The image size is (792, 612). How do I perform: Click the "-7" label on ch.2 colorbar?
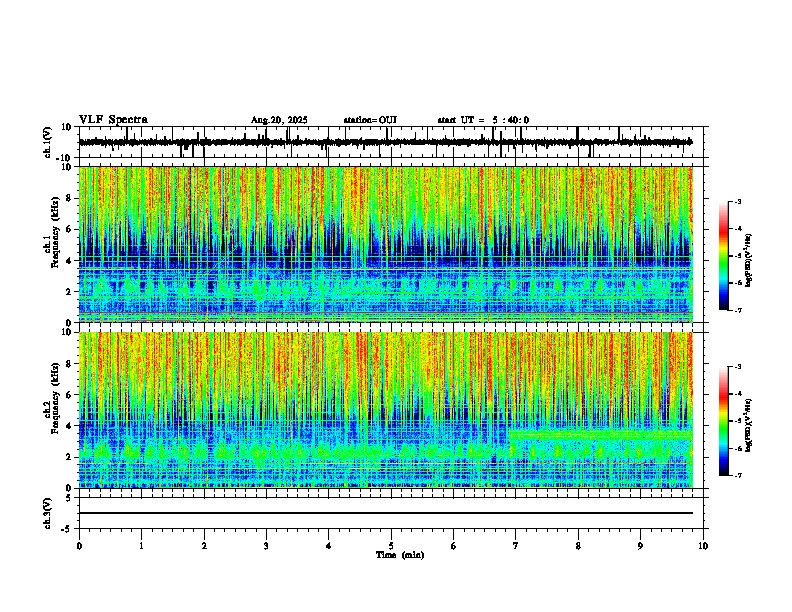pyautogui.click(x=738, y=476)
